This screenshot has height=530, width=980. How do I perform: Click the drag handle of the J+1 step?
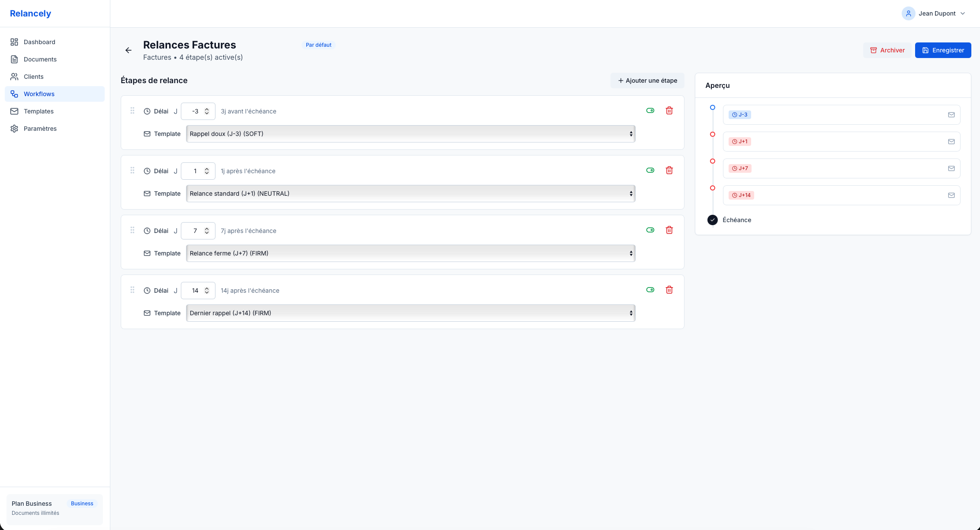[x=132, y=171]
